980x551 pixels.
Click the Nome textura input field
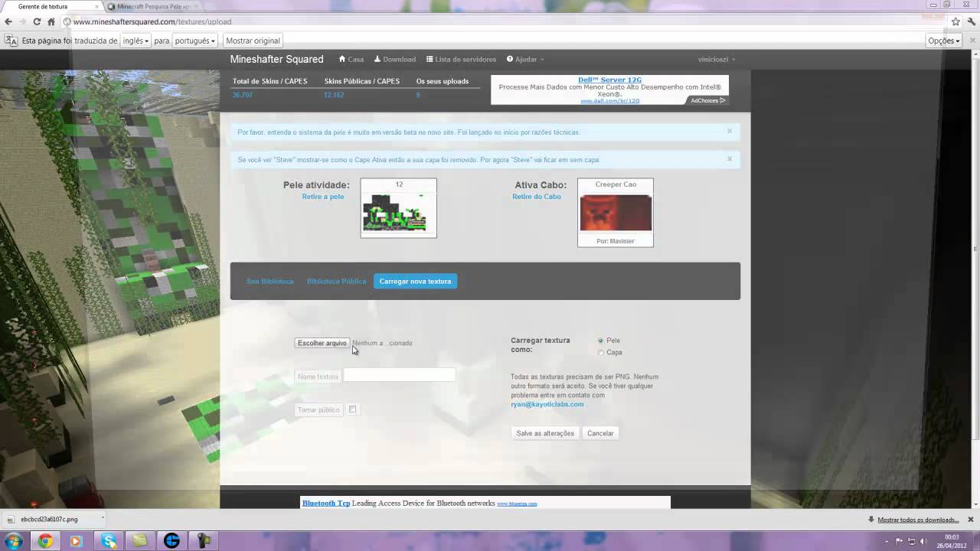coord(399,375)
